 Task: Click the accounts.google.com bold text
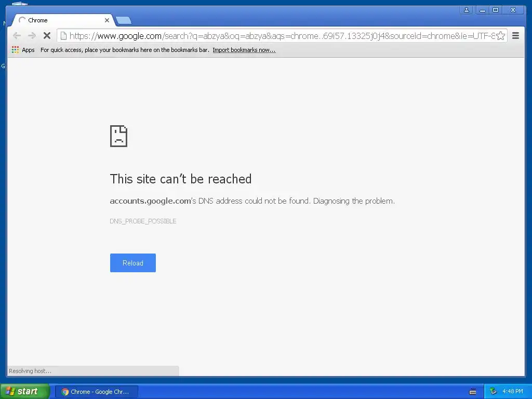[x=150, y=201]
